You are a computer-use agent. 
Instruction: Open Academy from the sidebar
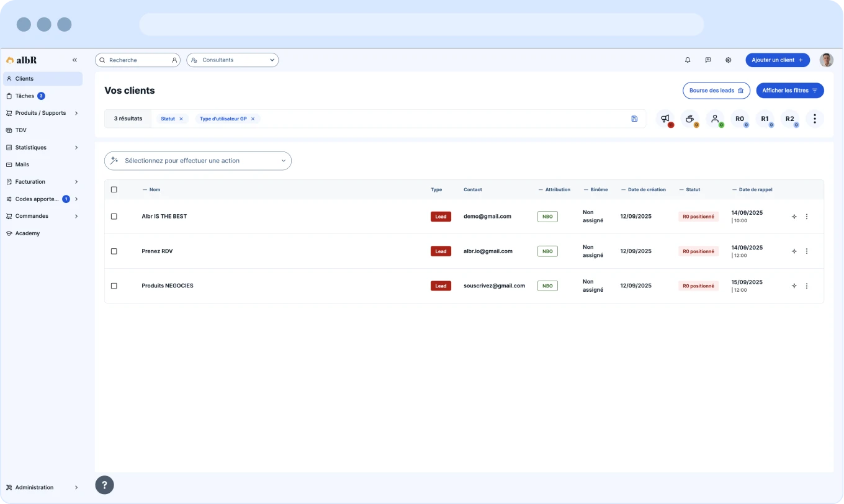pyautogui.click(x=27, y=233)
